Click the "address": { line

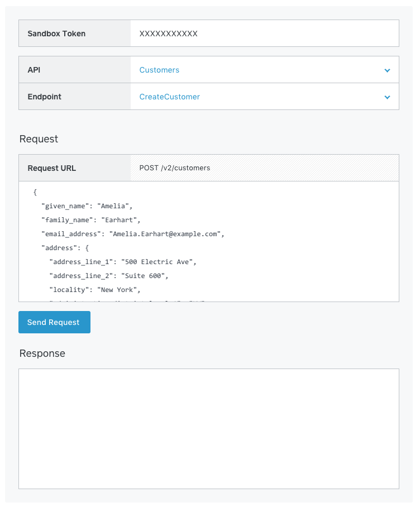coord(65,248)
